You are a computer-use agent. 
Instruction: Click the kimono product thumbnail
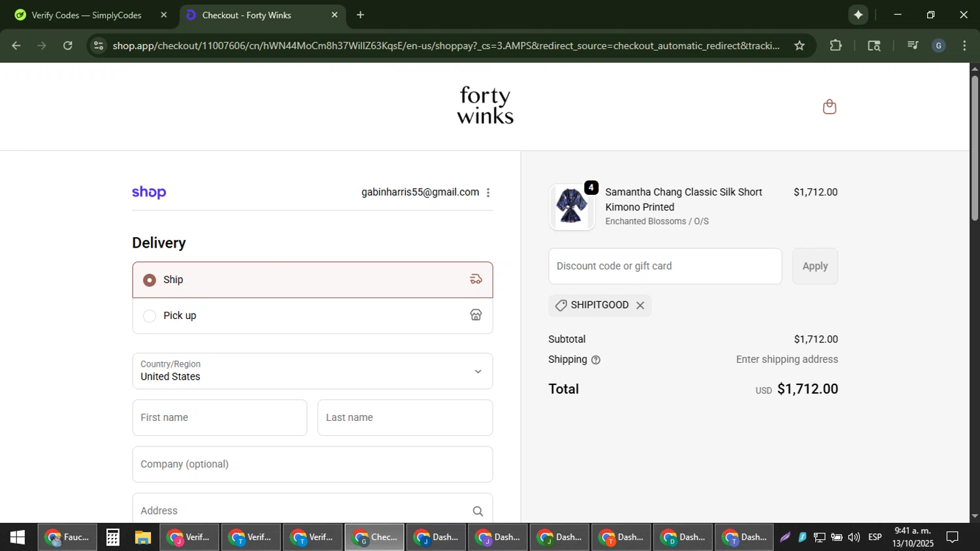click(x=572, y=207)
